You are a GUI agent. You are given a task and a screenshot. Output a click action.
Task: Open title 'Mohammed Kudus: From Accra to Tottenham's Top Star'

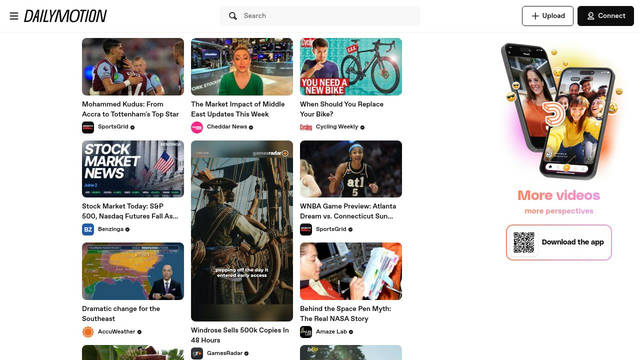point(131,109)
